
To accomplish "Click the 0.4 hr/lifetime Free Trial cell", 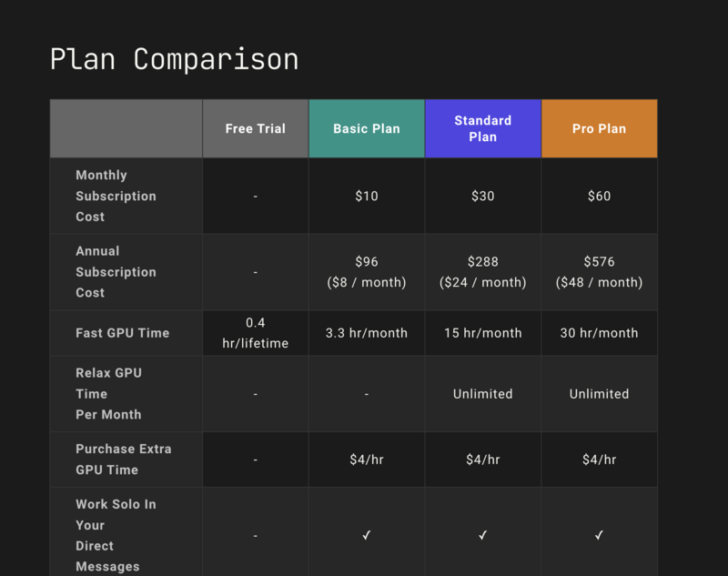I will pos(256,333).
